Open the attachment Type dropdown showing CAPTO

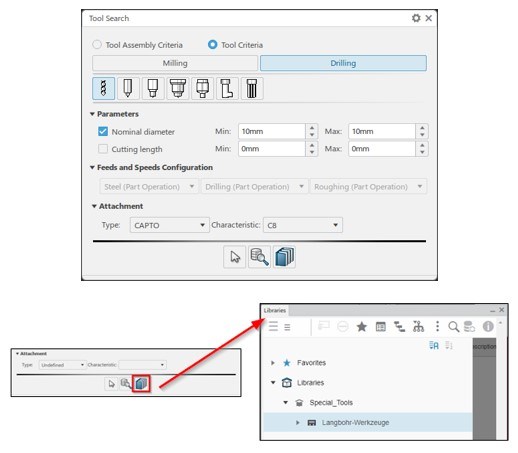point(170,225)
